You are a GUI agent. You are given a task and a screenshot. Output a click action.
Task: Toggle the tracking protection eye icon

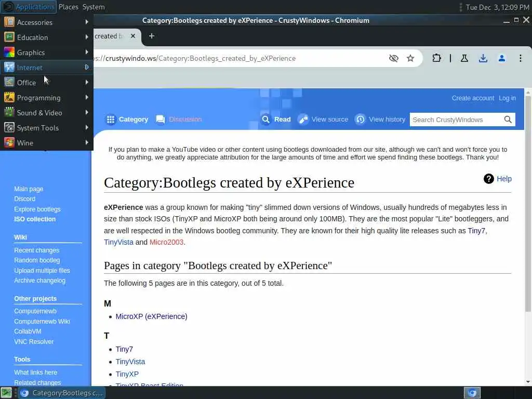click(394, 58)
